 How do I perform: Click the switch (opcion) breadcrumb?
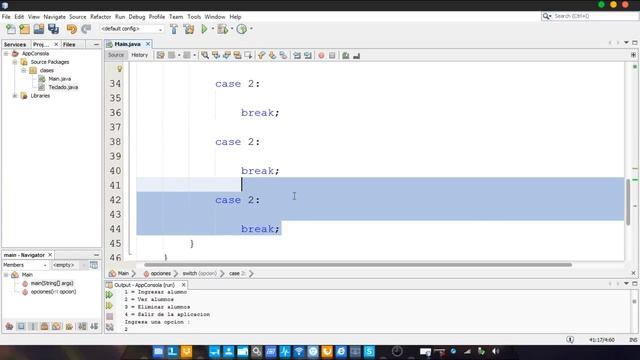[199, 273]
